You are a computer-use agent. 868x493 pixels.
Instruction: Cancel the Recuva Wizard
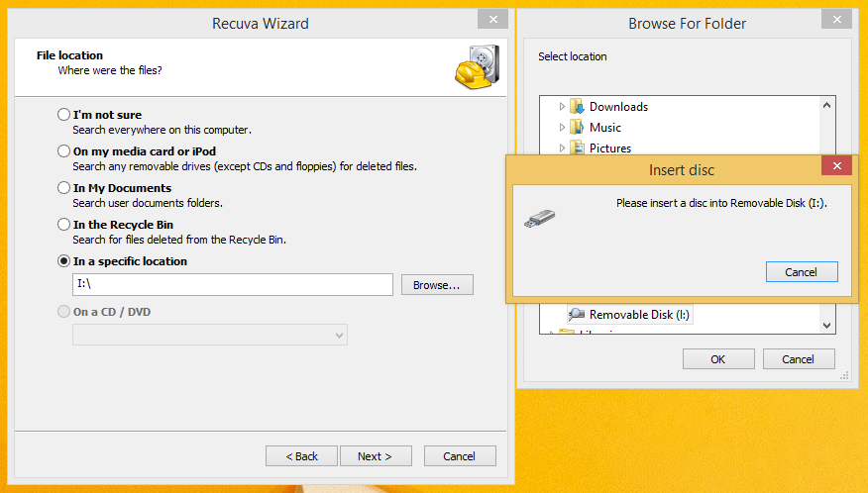[x=460, y=456]
